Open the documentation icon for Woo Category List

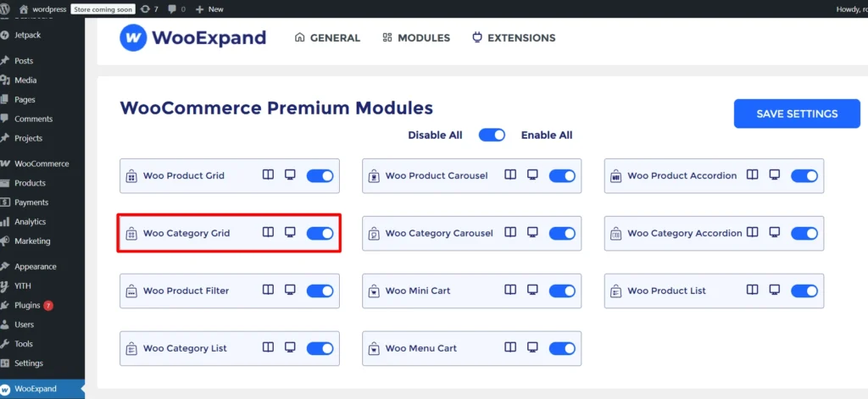[x=268, y=347]
